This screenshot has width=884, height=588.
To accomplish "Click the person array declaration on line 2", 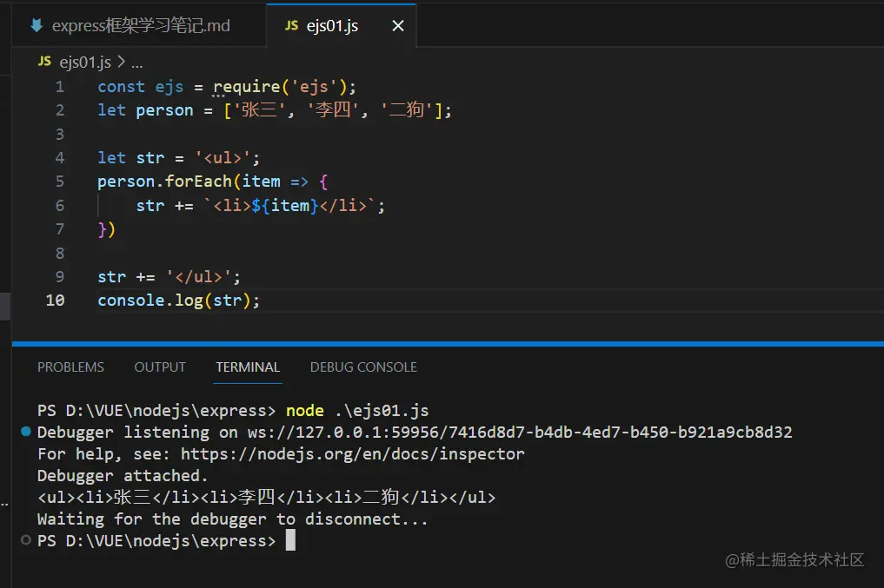I will pos(275,110).
